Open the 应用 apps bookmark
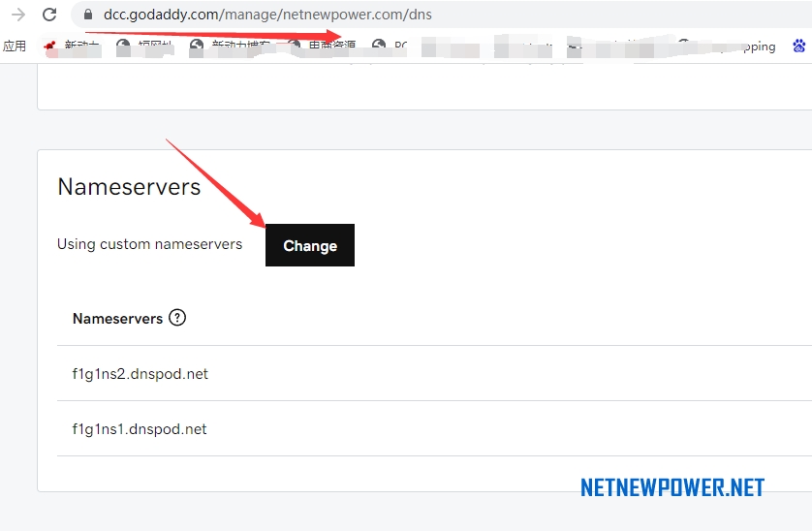The width and height of the screenshot is (812, 531). [14, 47]
